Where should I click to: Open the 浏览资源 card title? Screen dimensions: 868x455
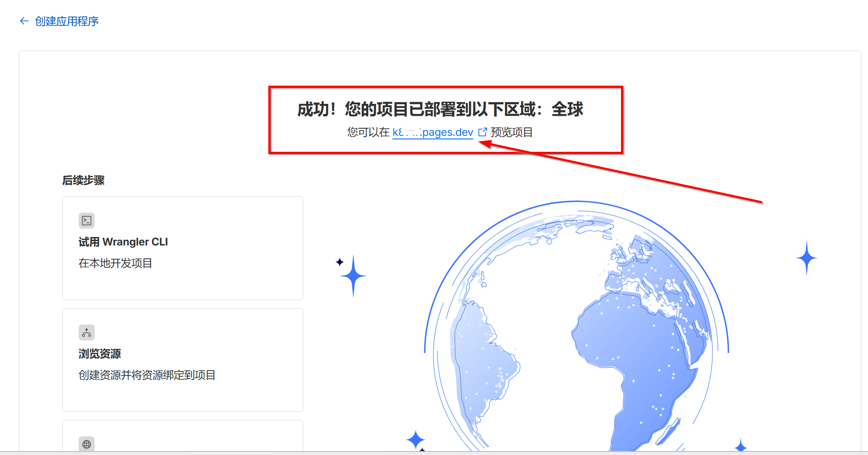[100, 354]
